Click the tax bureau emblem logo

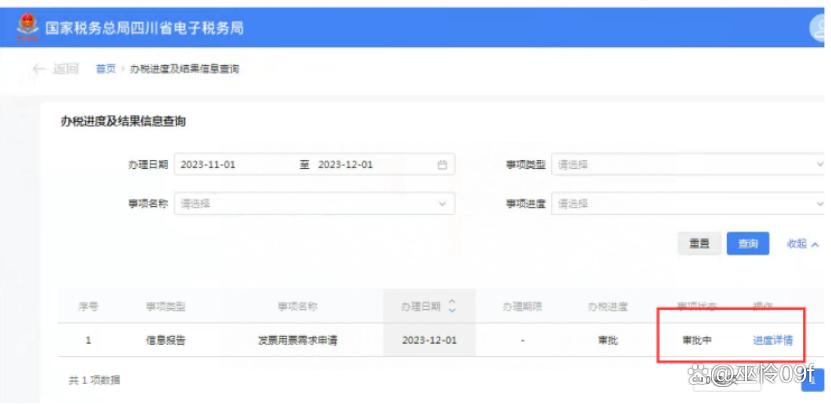[x=27, y=27]
